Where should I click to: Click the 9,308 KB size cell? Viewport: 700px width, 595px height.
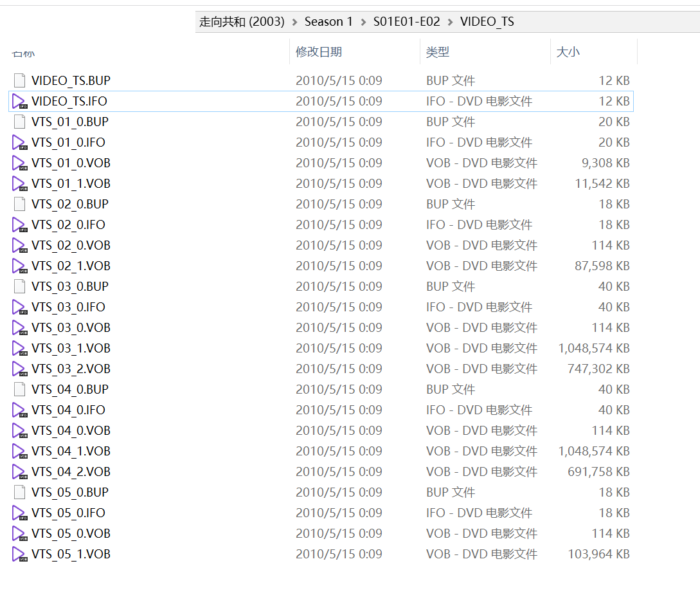coord(606,163)
